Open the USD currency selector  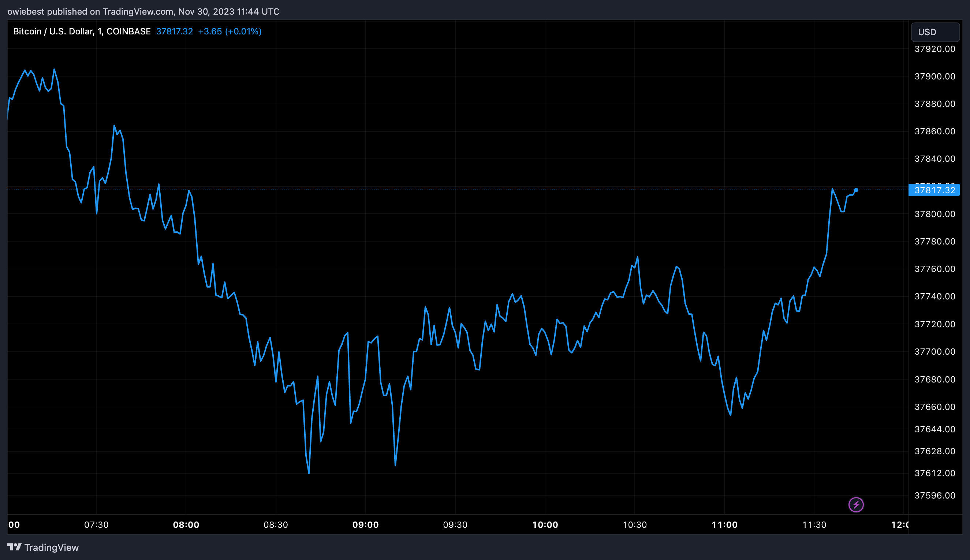935,32
